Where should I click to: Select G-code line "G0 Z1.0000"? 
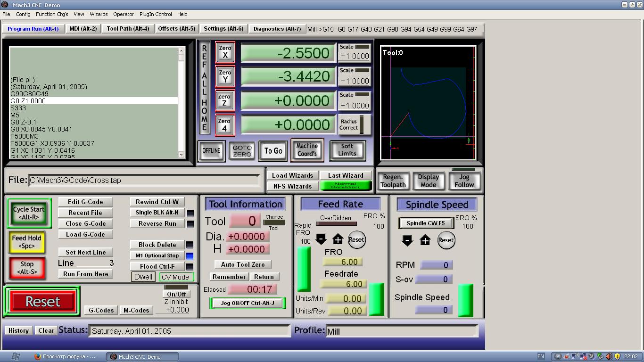pyautogui.click(x=94, y=101)
